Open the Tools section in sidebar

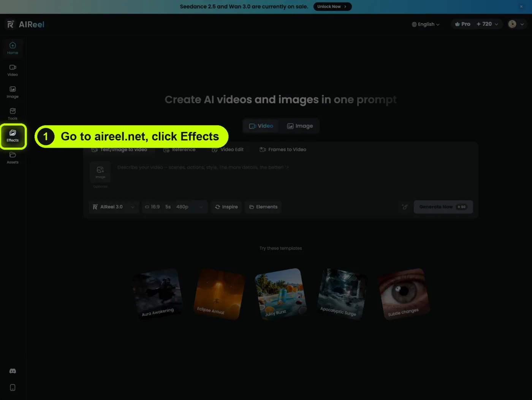13,114
